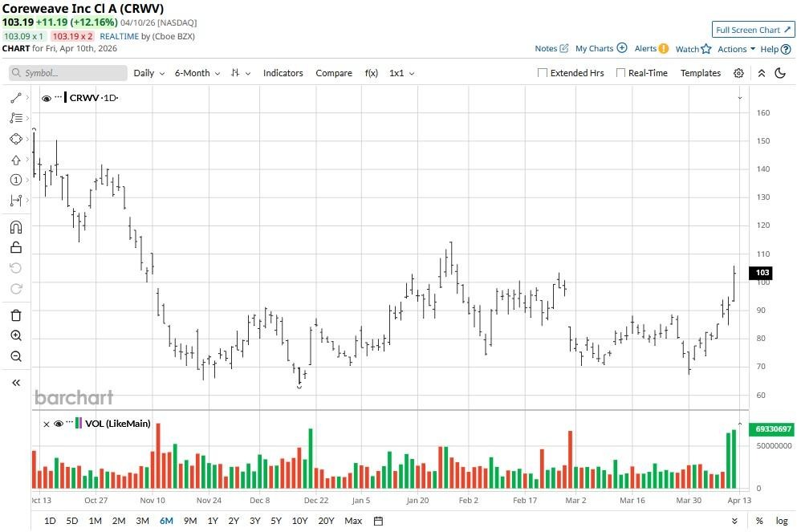Click the black CRWV series color swatch
797x532 pixels.
66,98
